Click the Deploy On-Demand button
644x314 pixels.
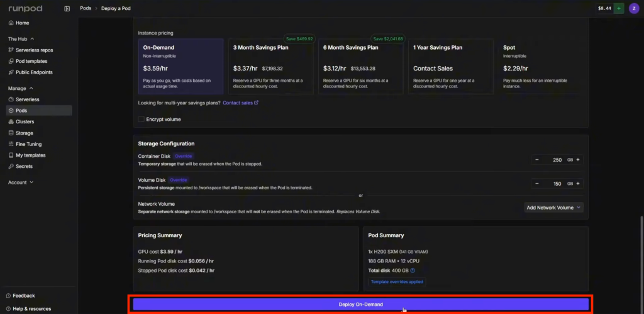point(360,305)
